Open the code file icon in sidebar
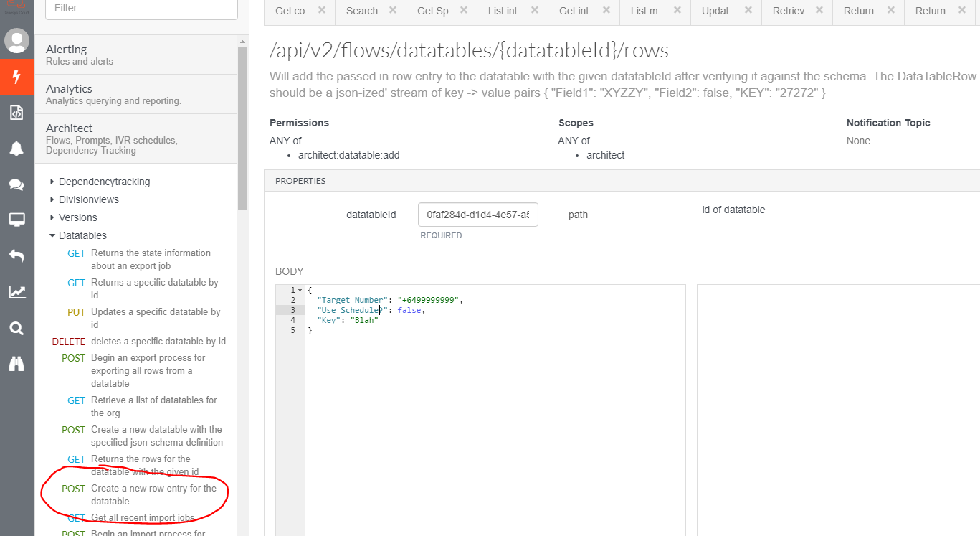 [16, 113]
